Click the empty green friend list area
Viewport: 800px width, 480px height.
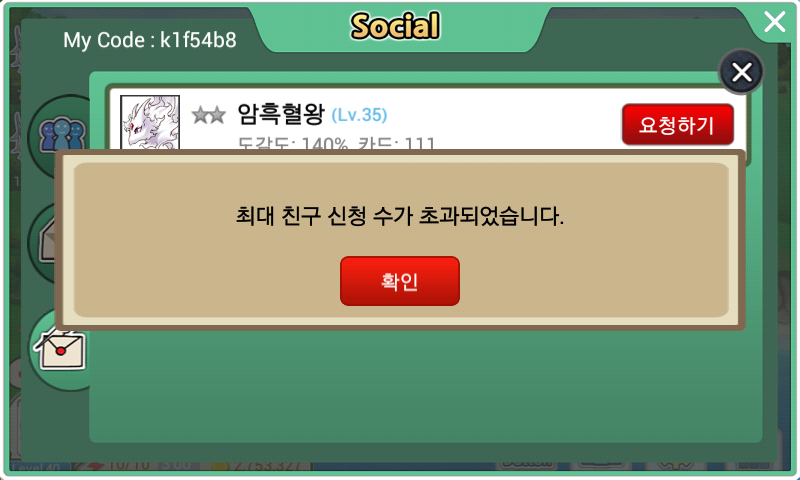(426, 386)
